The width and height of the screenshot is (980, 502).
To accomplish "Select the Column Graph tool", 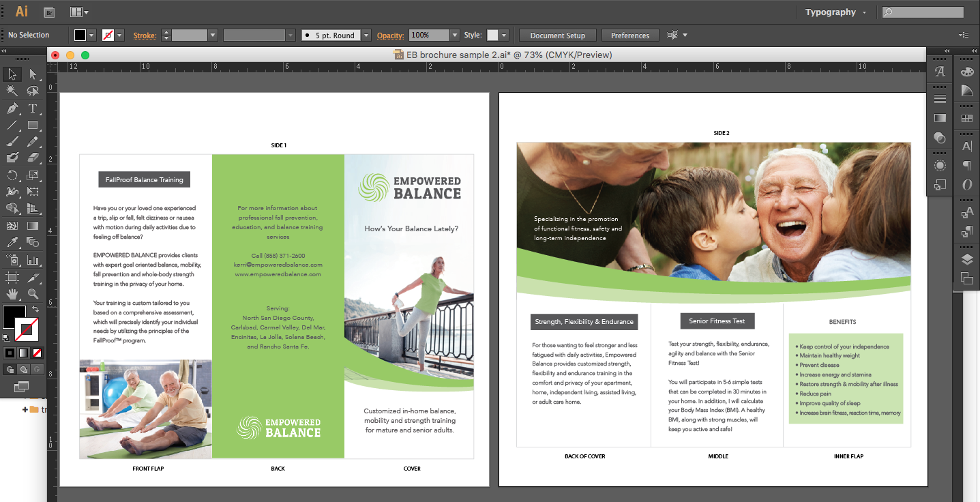I will (x=33, y=260).
